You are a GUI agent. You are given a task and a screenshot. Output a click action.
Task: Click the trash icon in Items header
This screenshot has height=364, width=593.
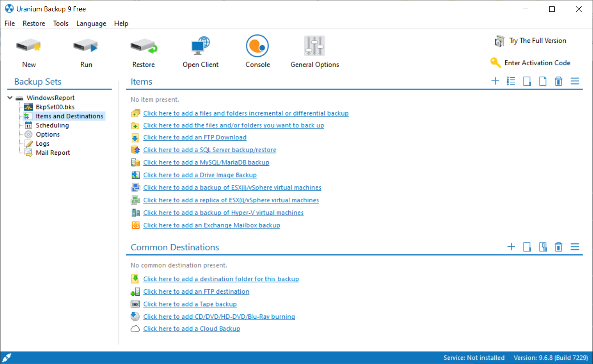558,81
